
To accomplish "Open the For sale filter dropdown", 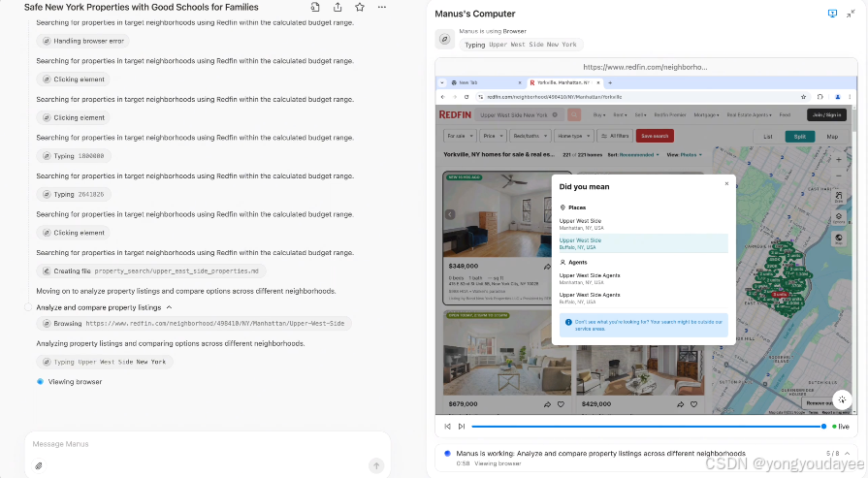I will click(x=460, y=136).
